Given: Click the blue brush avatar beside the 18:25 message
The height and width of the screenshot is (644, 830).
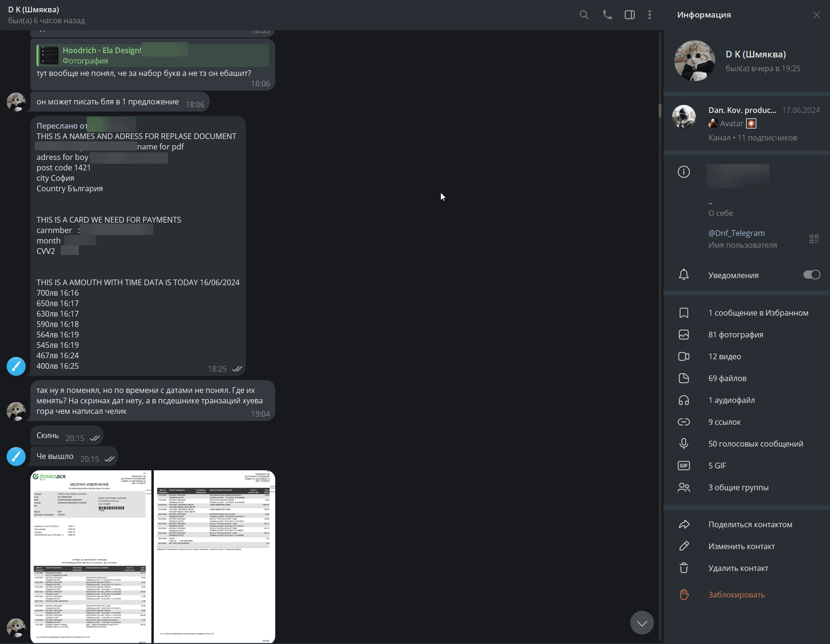Looking at the screenshot, I should tap(16, 366).
